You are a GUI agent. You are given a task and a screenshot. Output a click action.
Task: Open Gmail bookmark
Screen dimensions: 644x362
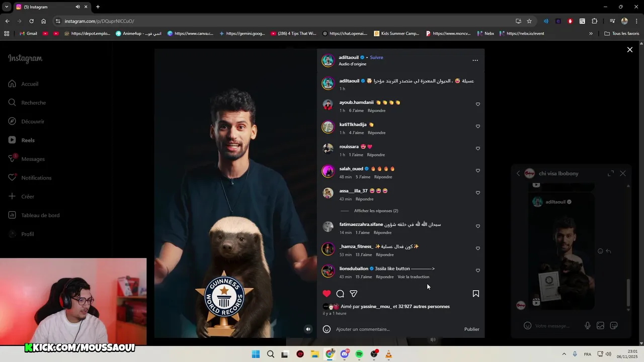coord(28,34)
